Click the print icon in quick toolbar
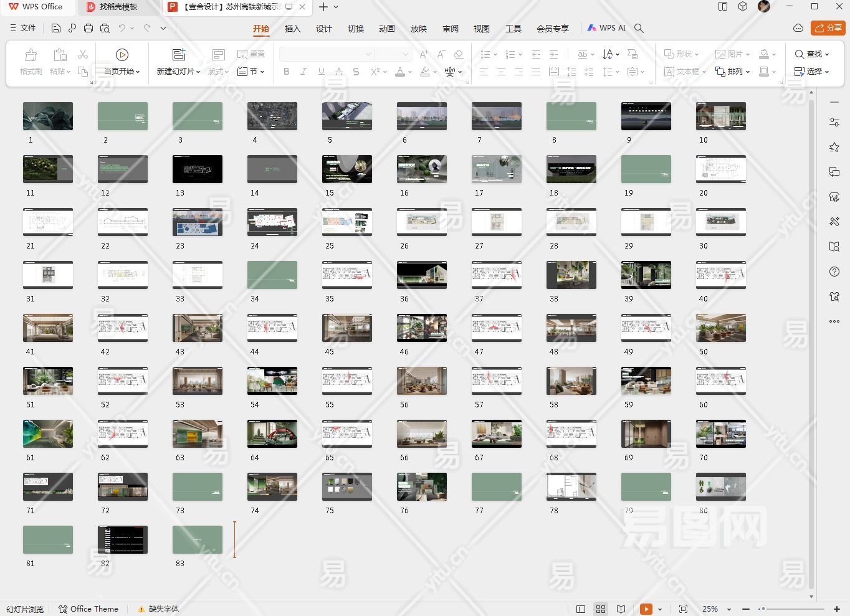850x616 pixels. coord(88,28)
